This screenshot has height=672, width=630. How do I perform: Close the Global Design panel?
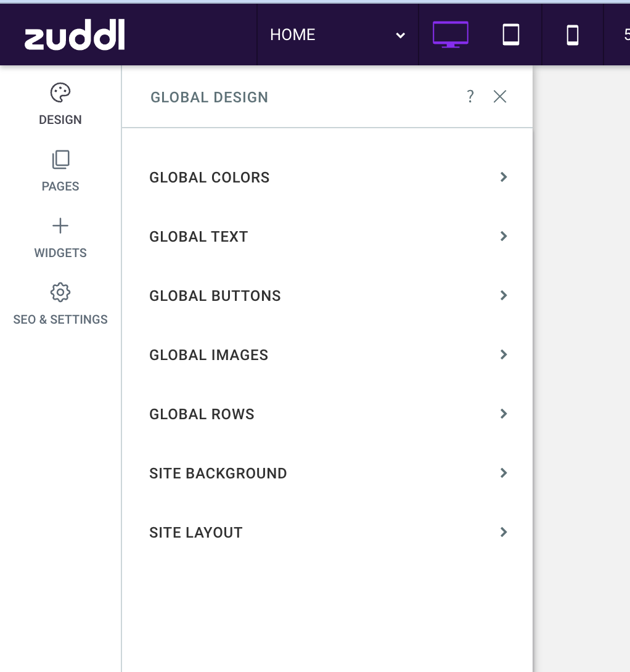[499, 97]
